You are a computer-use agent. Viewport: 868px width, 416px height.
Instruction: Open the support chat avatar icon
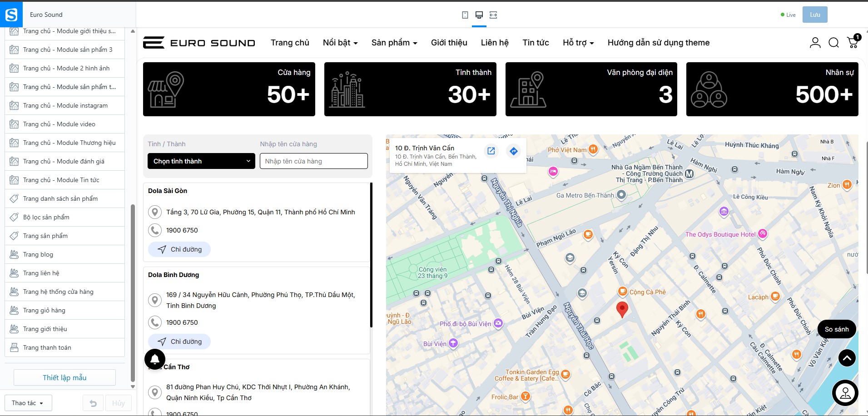click(845, 393)
